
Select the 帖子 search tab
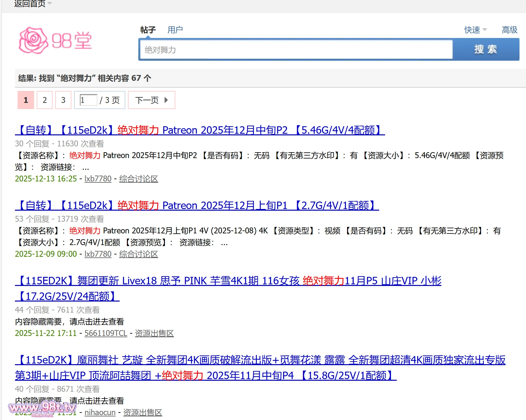point(148,30)
